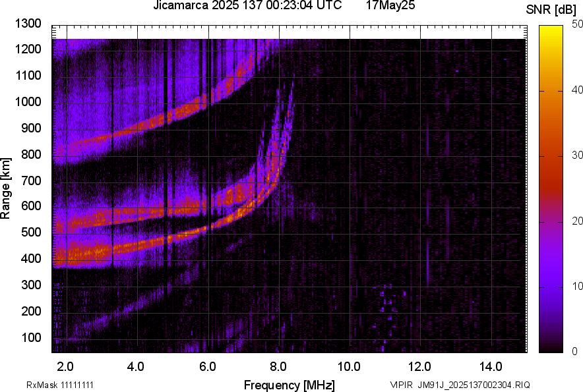
Task: Click the 'Frequency [MHz]' axis label
Action: coord(290,385)
